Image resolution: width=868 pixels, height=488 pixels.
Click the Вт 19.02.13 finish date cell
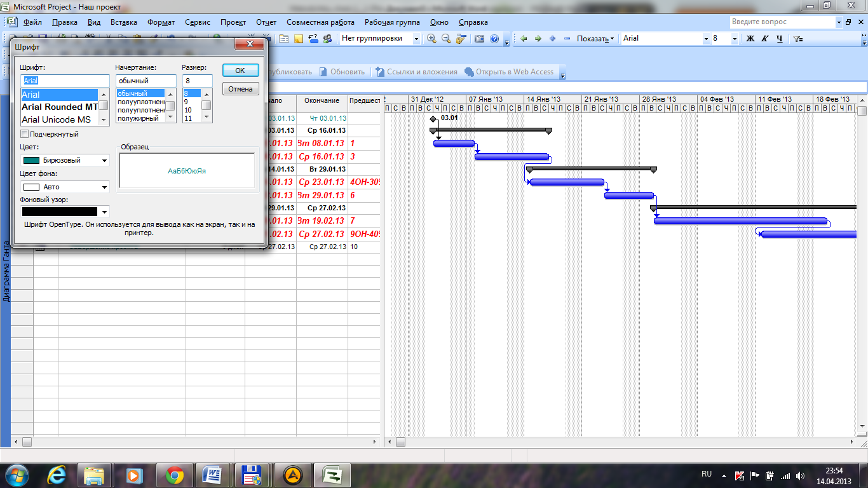pyautogui.click(x=322, y=221)
